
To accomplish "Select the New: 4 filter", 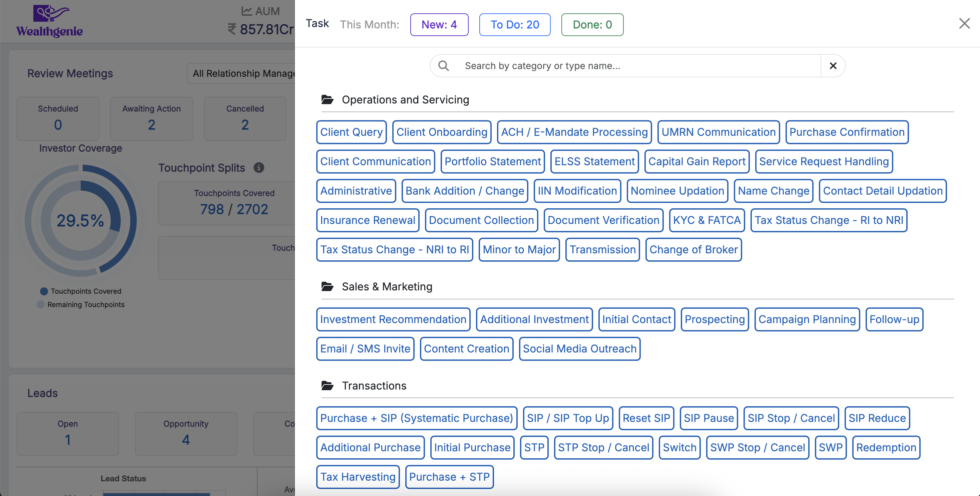I will [x=439, y=25].
